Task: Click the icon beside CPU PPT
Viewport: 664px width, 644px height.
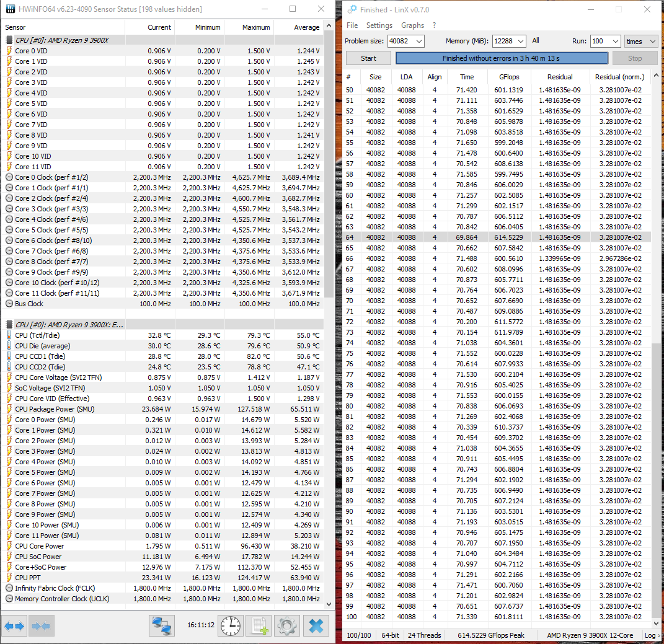Action: point(9,578)
